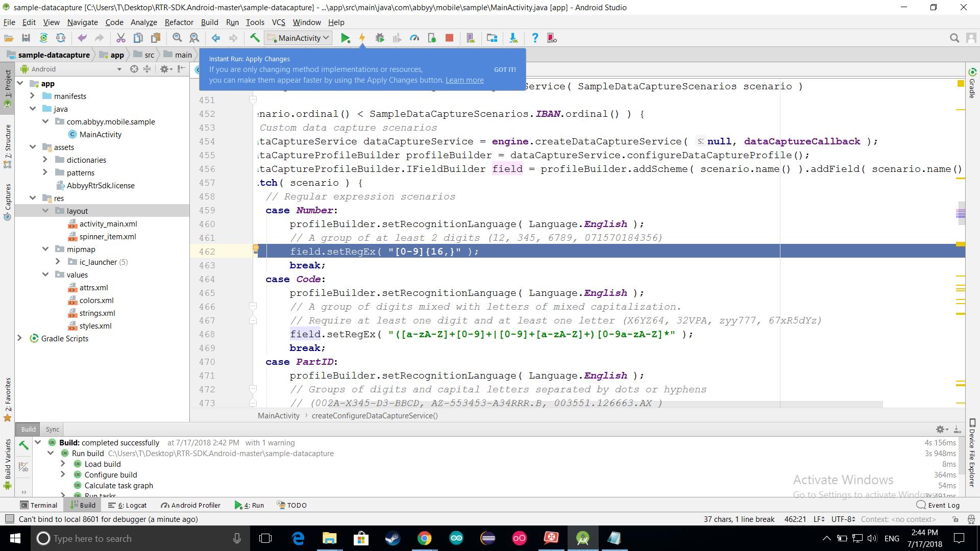Image resolution: width=980 pixels, height=551 pixels.
Task: Open the Android Profiler gauge toolbar icon
Action: 414,38
